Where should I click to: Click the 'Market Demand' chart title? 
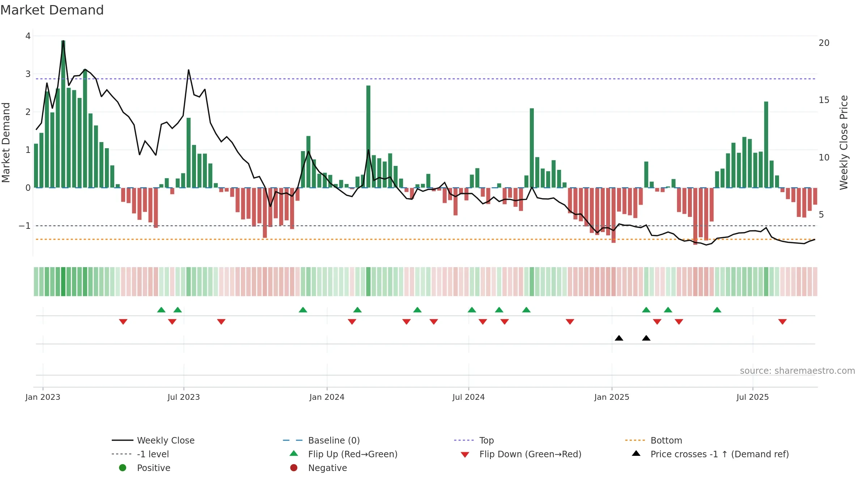pyautogui.click(x=52, y=10)
